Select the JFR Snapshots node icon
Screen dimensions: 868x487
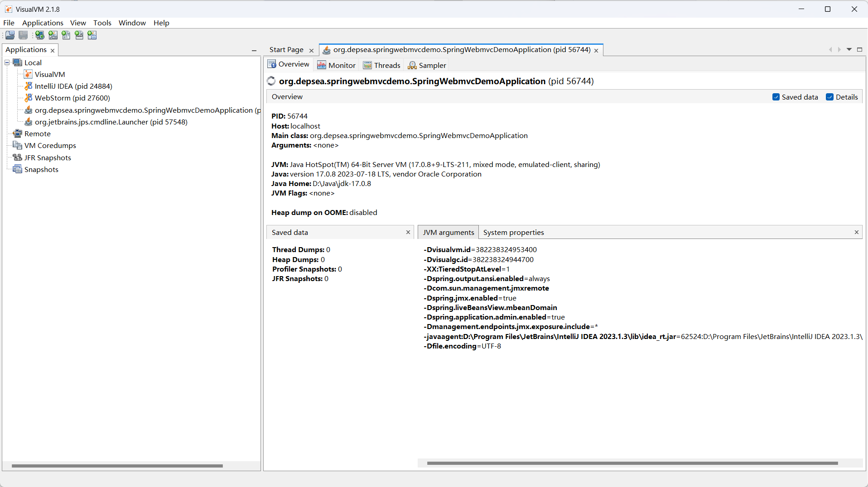coord(18,158)
